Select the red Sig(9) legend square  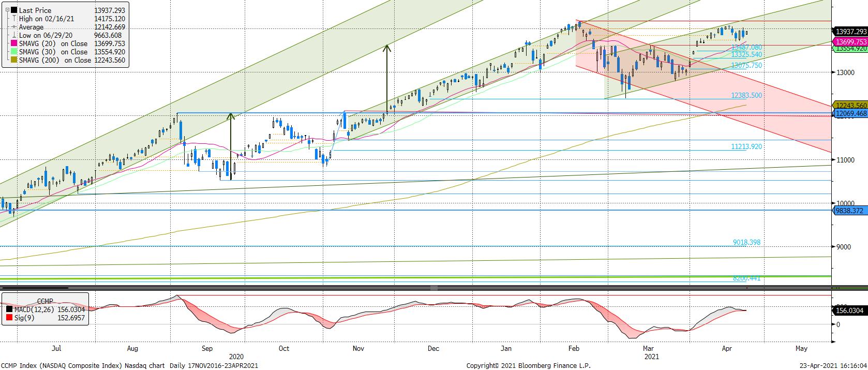tap(9, 317)
